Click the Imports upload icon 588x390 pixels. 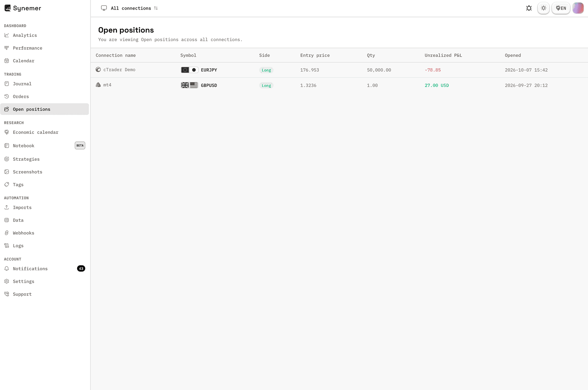pos(6,207)
